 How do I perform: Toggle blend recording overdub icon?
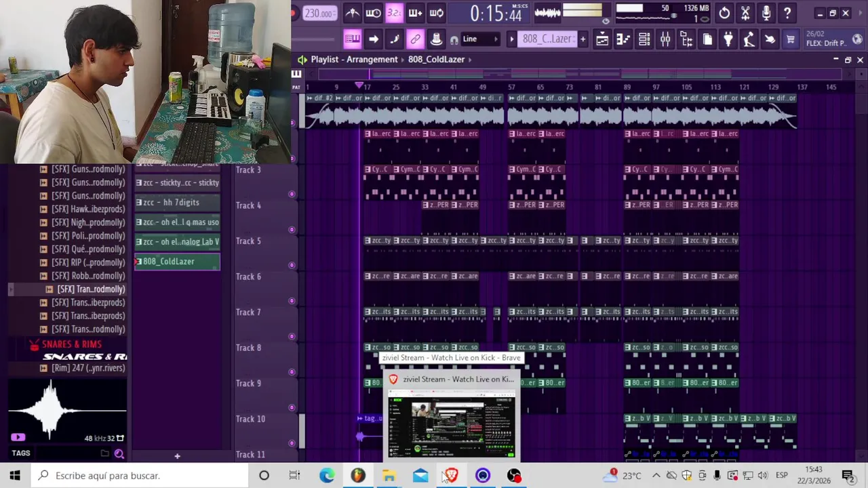415,13
